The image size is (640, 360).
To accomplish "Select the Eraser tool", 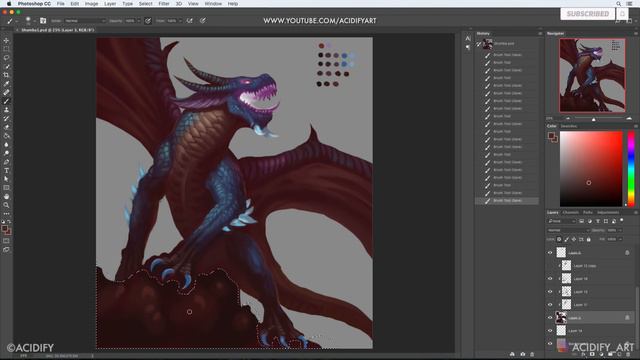I will coord(6,127).
